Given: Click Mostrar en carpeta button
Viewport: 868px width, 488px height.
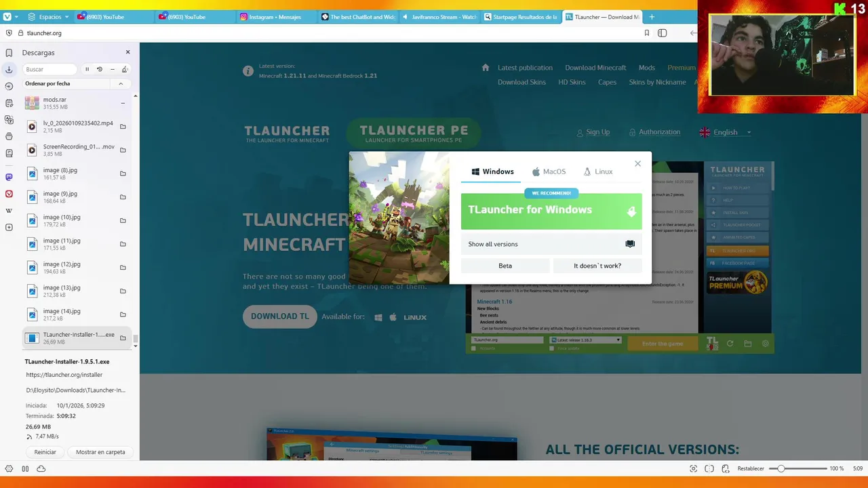Looking at the screenshot, I should [x=100, y=452].
